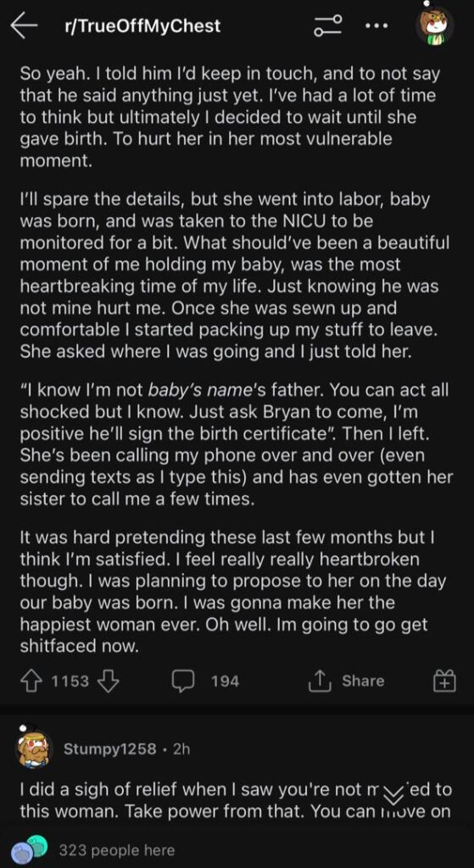Image resolution: width=474 pixels, height=868 pixels.
Task: Open the comments bubble icon
Action: 182,681
